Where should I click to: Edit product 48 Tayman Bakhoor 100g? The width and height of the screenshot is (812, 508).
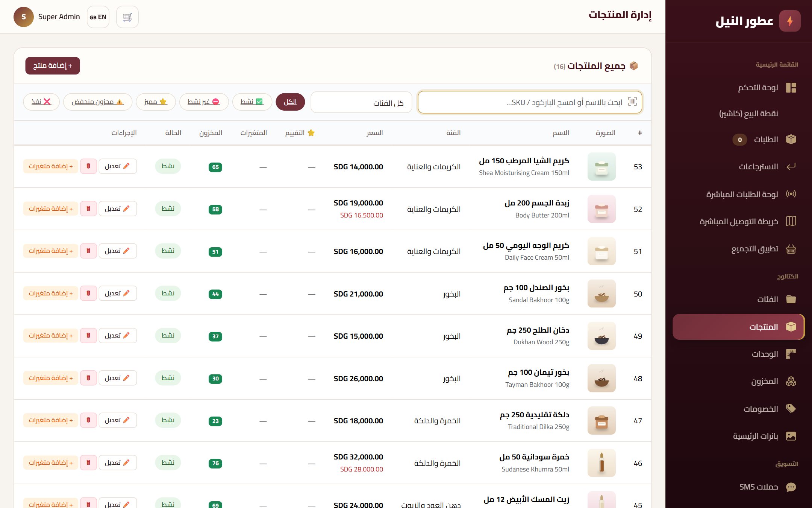click(118, 378)
